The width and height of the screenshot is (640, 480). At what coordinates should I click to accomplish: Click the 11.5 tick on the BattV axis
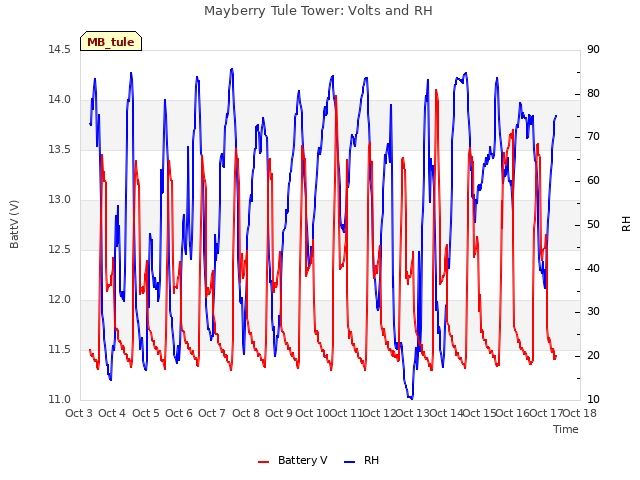[x=59, y=349]
